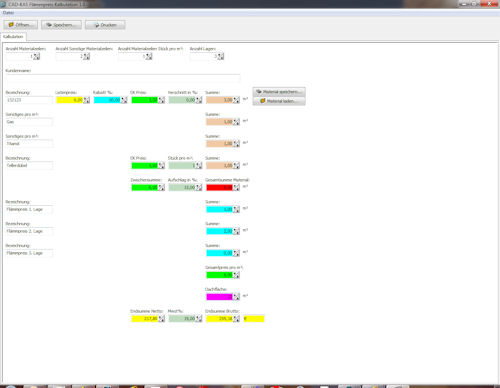Save calculation using Speichern button
This screenshot has height=388, width=500.
click(x=61, y=25)
